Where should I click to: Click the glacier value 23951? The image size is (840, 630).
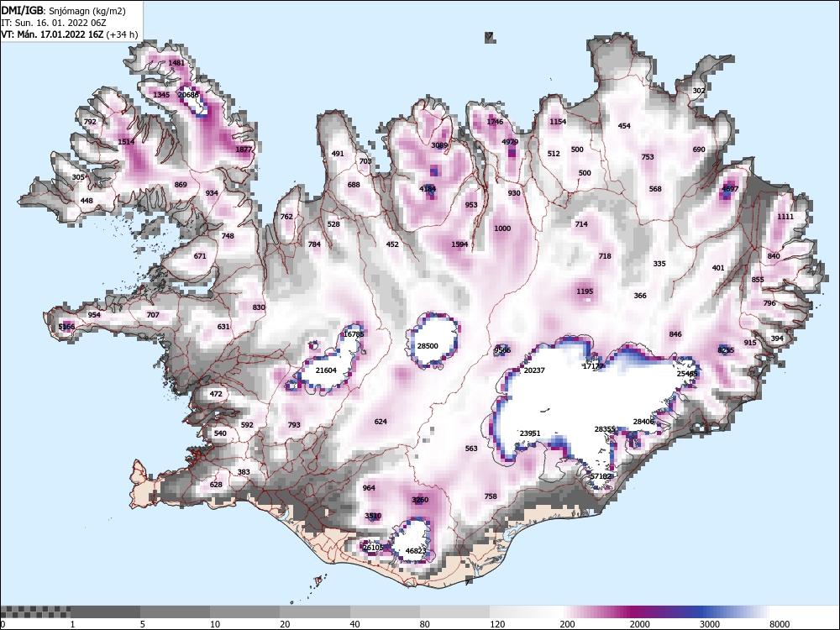pos(530,433)
